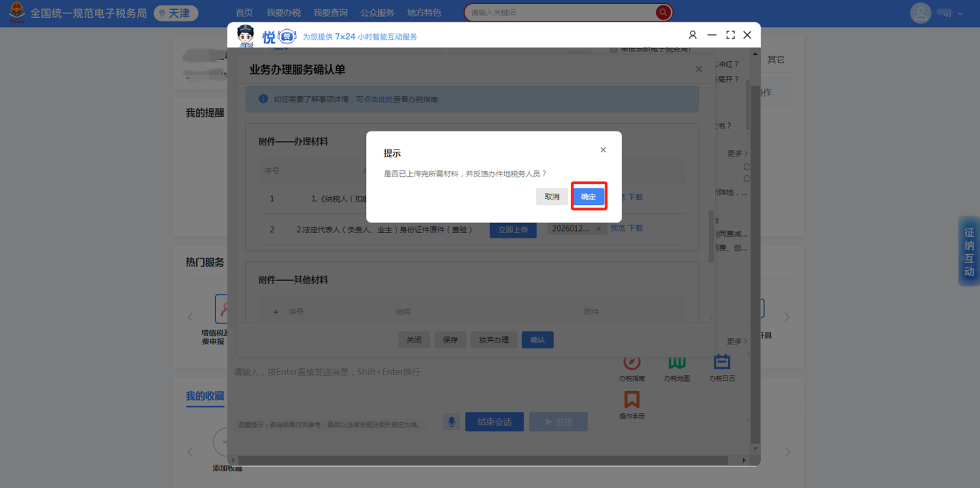980x488 pixels.
Task: Open the 我要办税 menu
Action: tap(283, 12)
